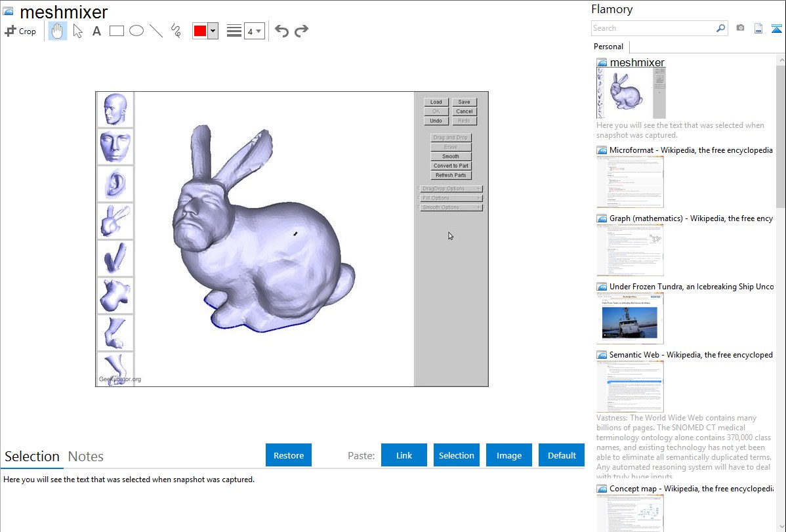Switch to the Personal tab
The image size is (786, 532).
[609, 47]
